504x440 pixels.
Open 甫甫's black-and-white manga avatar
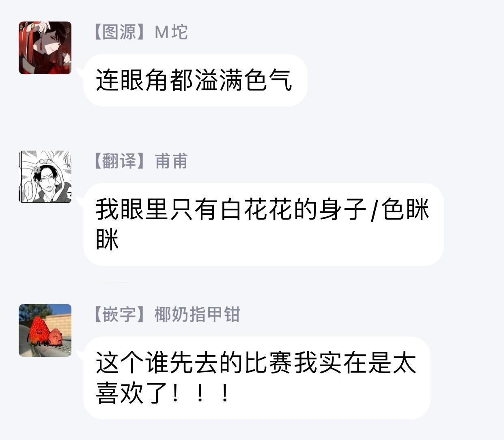45,177
